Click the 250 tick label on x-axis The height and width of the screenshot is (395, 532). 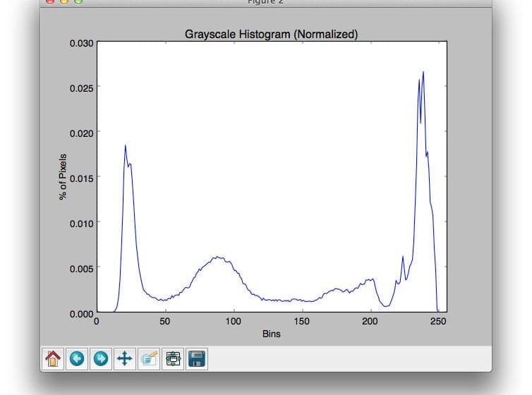point(439,322)
